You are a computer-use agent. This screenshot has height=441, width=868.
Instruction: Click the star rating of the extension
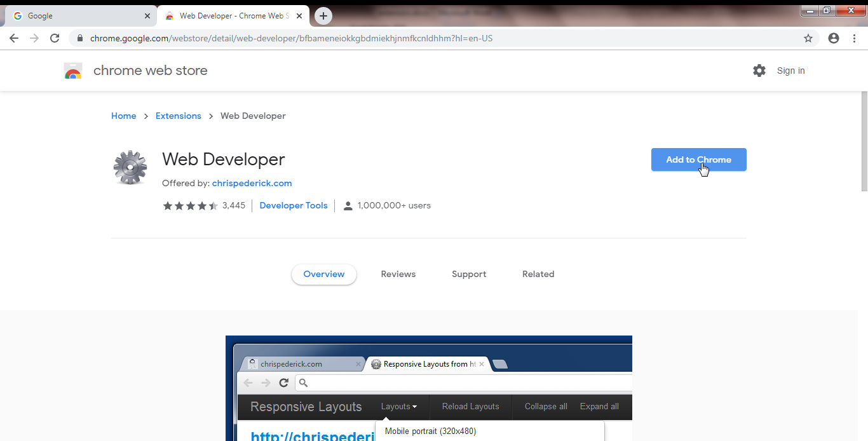(x=191, y=206)
